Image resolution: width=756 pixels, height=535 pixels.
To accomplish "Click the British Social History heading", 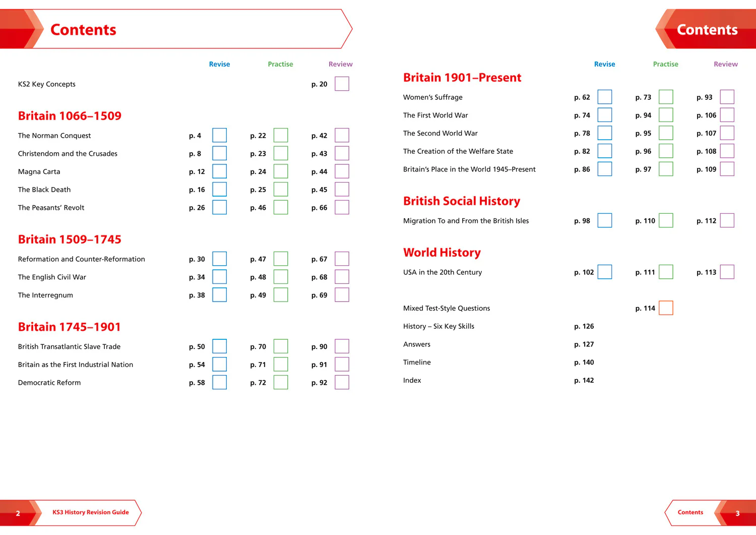I will click(462, 201).
